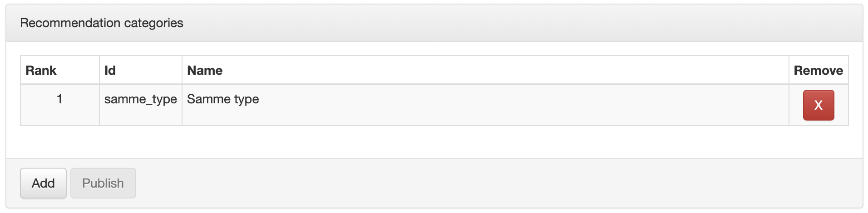The width and height of the screenshot is (868, 213).
Task: Publish the recommendation categories list
Action: (x=103, y=183)
